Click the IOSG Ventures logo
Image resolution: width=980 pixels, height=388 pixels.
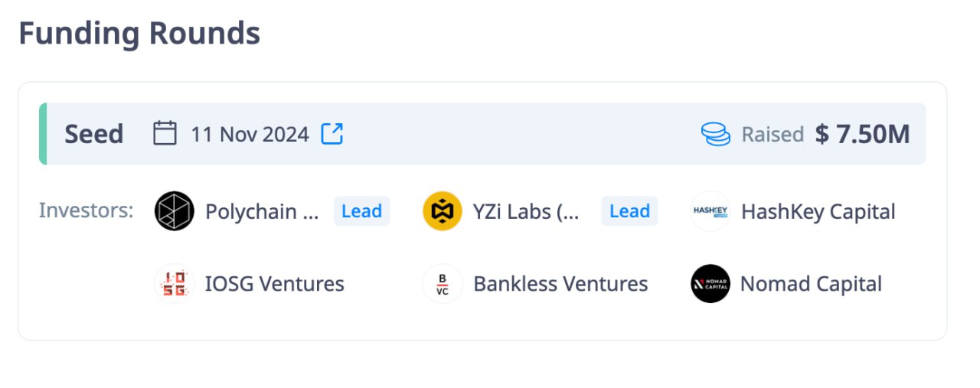coord(175,284)
